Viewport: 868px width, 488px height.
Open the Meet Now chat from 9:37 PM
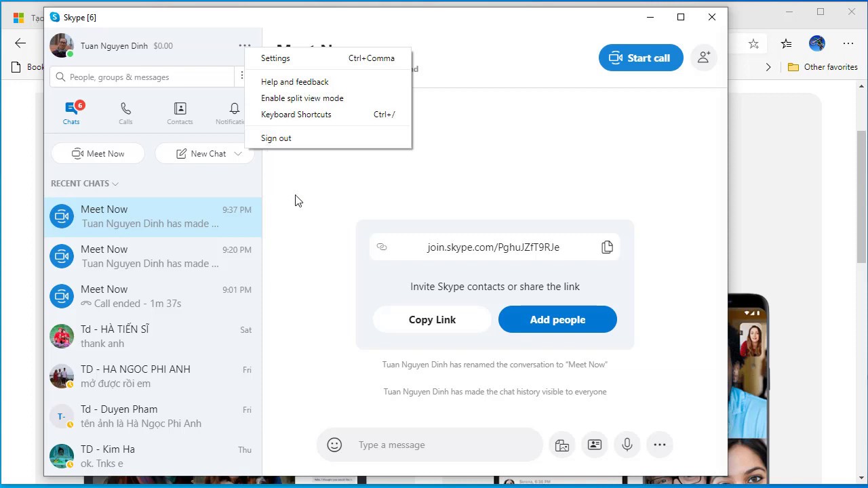point(153,217)
